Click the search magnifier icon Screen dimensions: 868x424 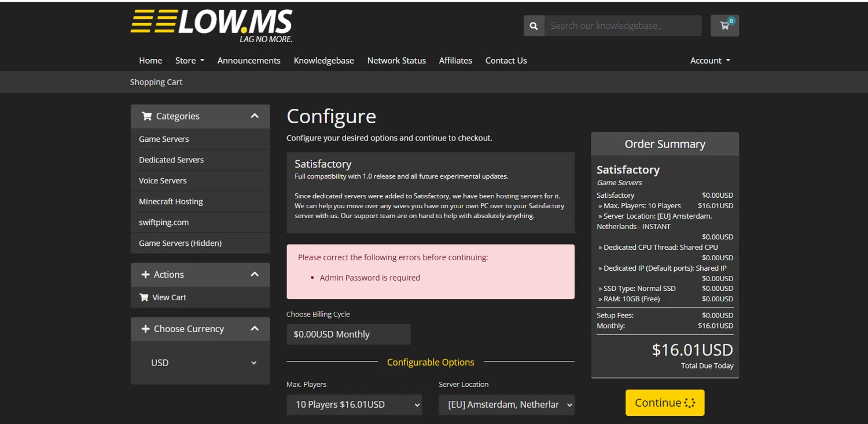[534, 26]
